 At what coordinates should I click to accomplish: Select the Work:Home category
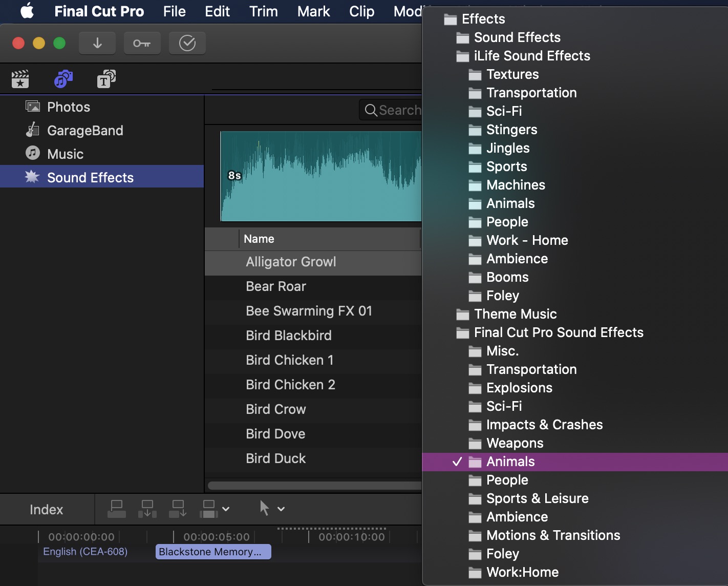[575, 572]
